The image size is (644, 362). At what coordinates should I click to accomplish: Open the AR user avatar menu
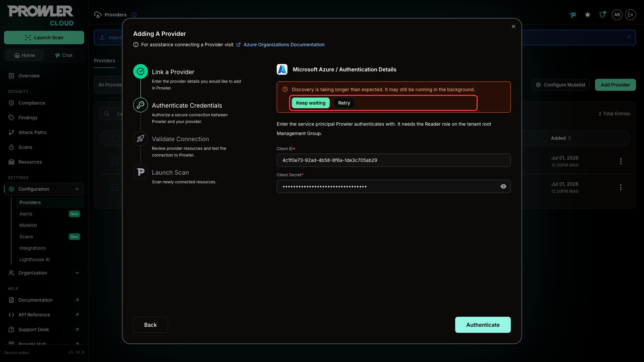click(x=617, y=15)
